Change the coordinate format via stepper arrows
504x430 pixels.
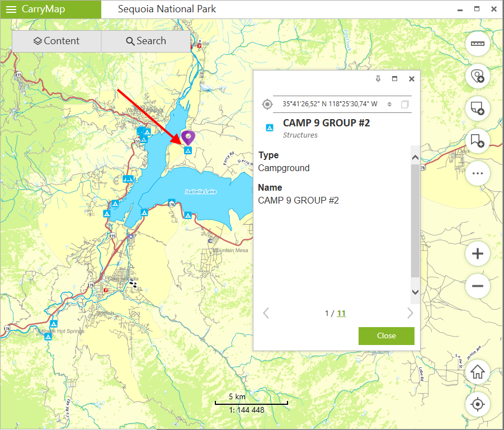(390, 105)
